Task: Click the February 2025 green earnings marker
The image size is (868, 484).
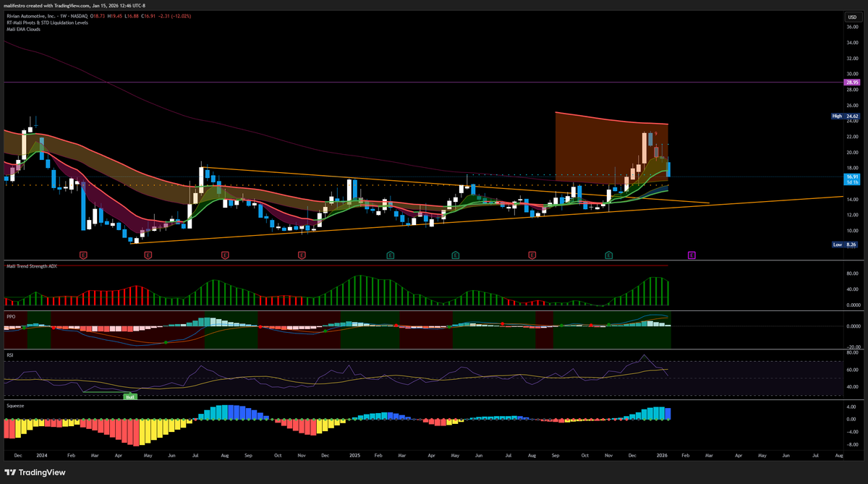Action: (x=391, y=255)
